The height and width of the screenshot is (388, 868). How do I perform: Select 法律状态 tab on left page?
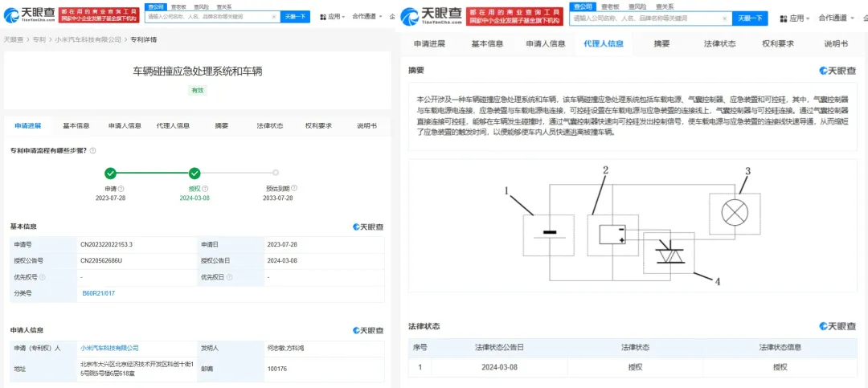[x=269, y=125]
